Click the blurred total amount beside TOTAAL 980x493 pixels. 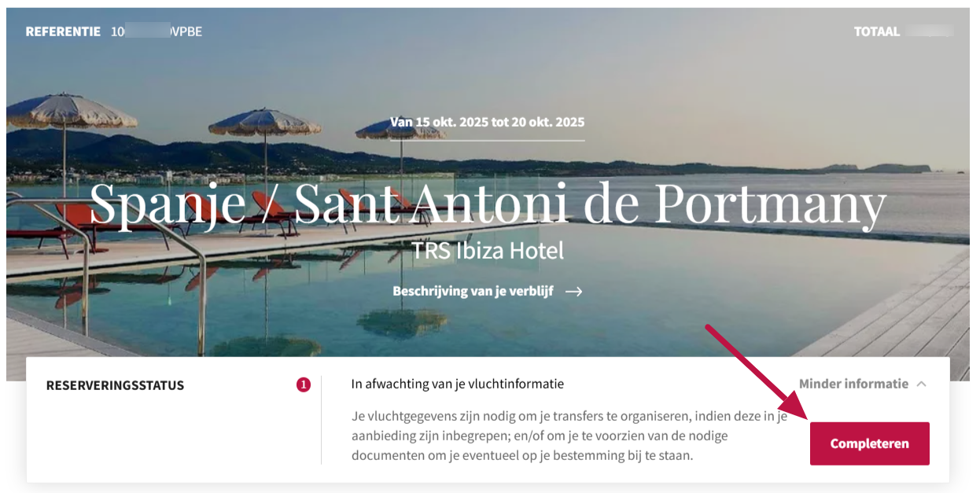pyautogui.click(x=929, y=31)
